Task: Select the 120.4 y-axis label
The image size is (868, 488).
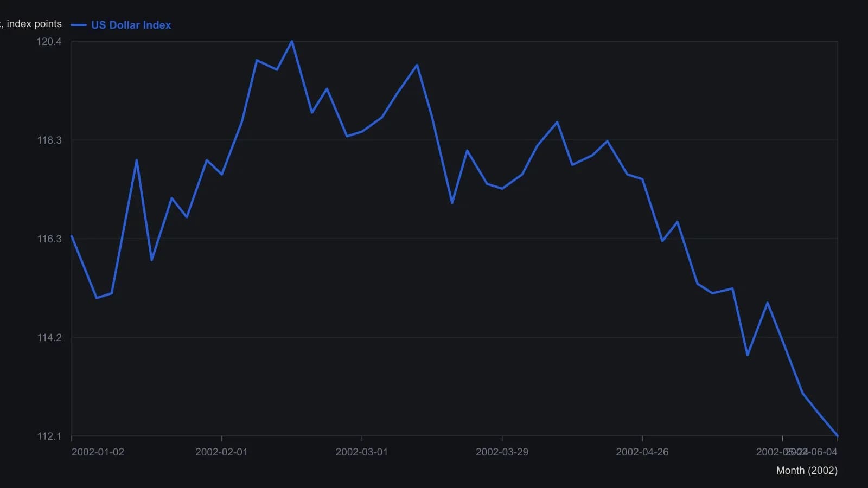Action: click(x=49, y=42)
